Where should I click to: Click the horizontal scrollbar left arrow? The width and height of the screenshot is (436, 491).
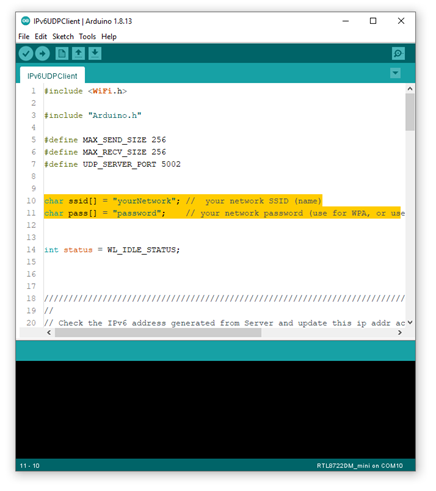point(49,332)
